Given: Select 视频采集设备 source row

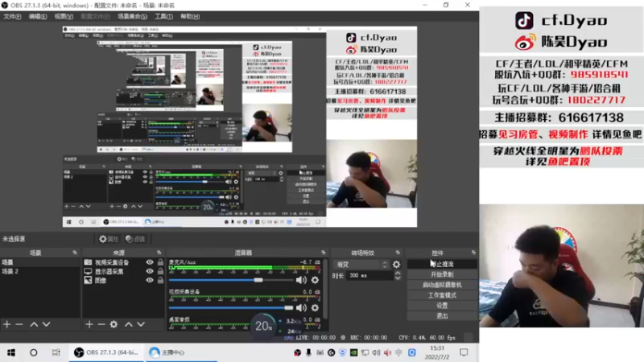Looking at the screenshot, I should [124, 262].
